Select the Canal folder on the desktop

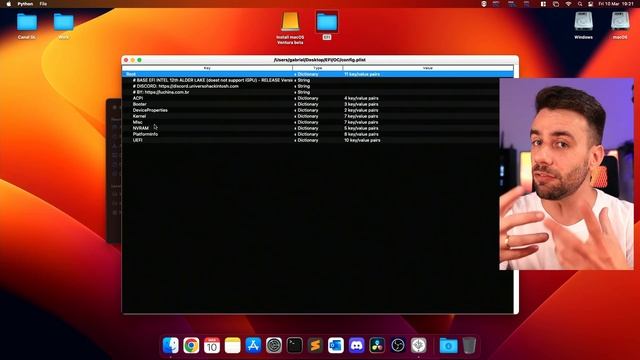27,26
